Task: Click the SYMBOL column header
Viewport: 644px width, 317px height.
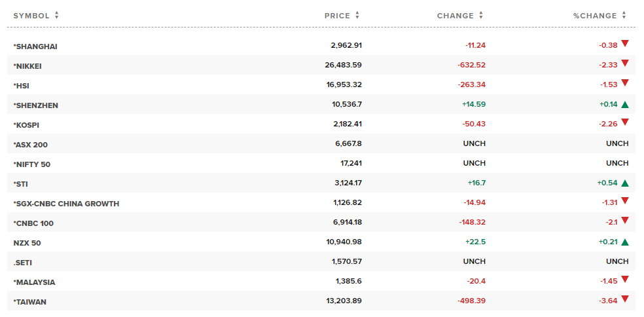Action: 31,16
